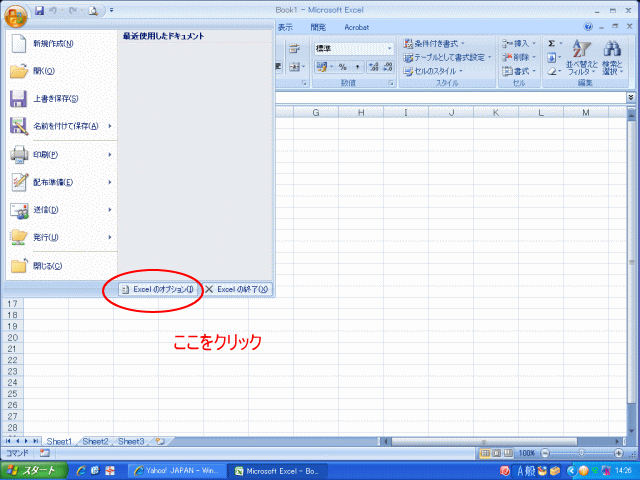Click the Redo icon in Quick Access Toolbar

[73, 11]
